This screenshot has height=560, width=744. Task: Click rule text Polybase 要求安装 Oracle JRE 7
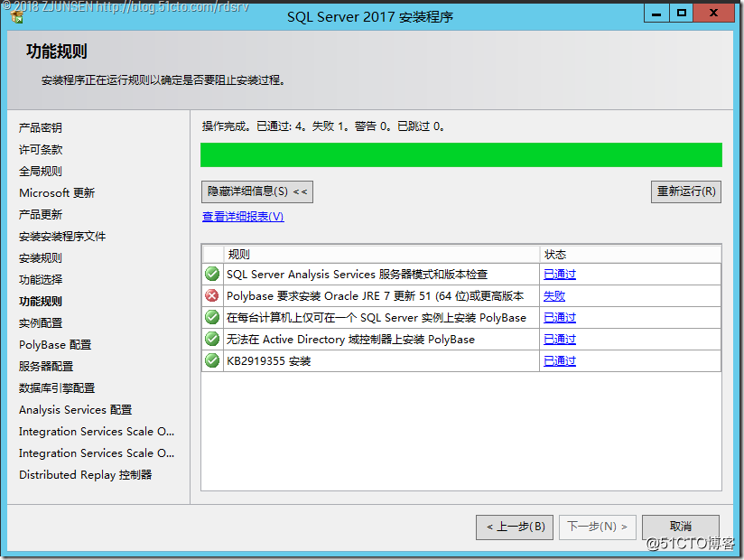376,296
